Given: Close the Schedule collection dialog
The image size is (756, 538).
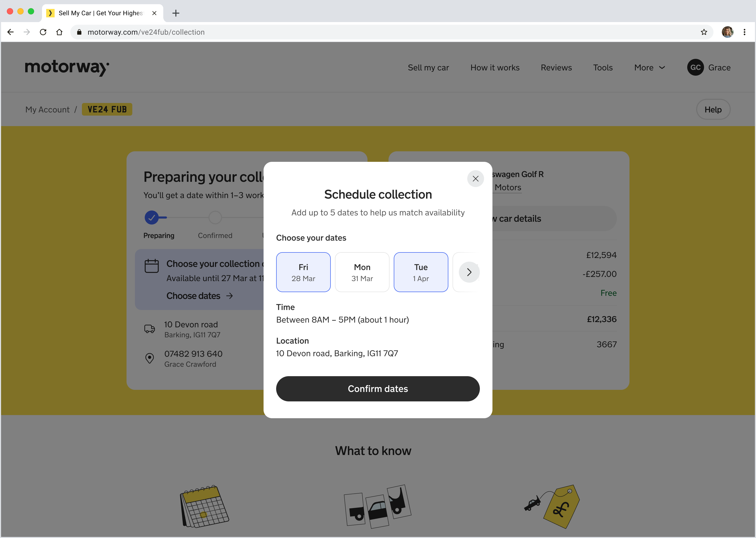Looking at the screenshot, I should click(475, 179).
